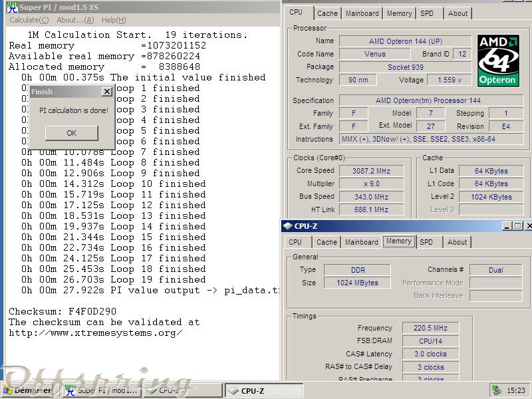Click the taskbar clock showing 15:23
Image resolution: width=532 pixels, height=399 pixels.
click(x=516, y=390)
